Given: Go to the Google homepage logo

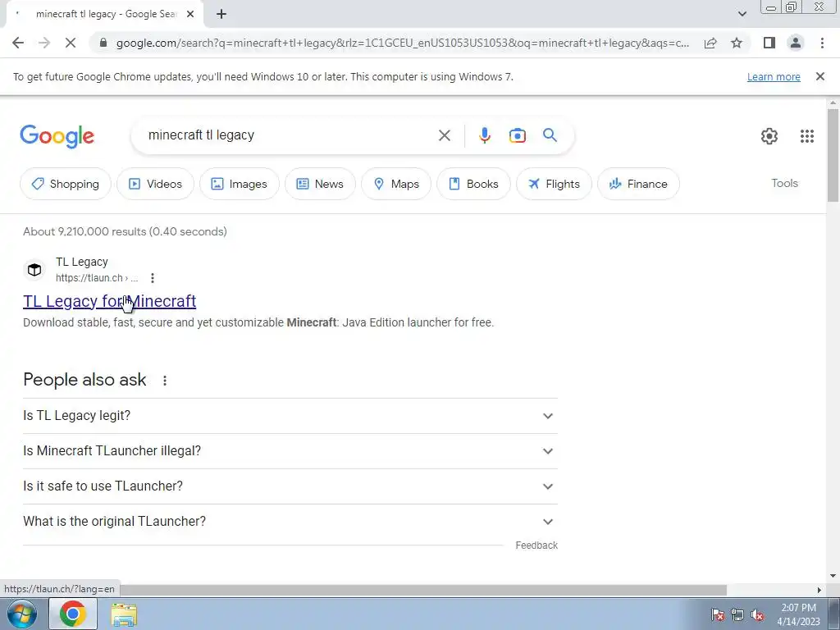Looking at the screenshot, I should click(57, 136).
